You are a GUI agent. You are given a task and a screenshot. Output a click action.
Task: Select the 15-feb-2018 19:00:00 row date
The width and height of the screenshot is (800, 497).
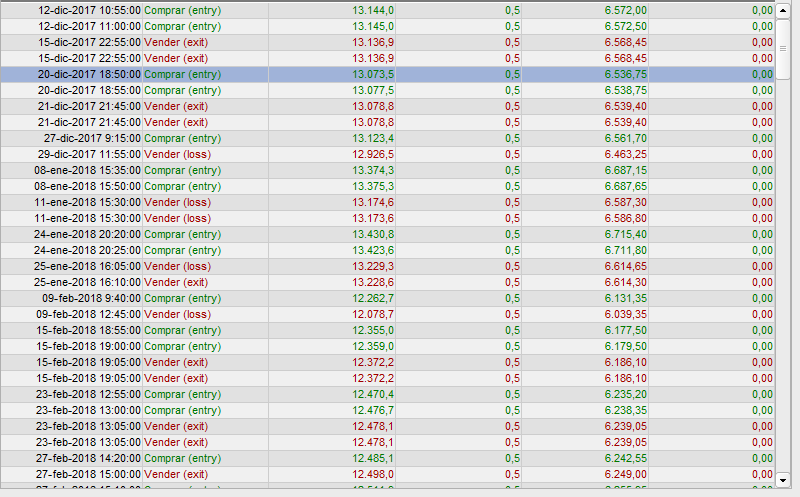click(x=88, y=346)
